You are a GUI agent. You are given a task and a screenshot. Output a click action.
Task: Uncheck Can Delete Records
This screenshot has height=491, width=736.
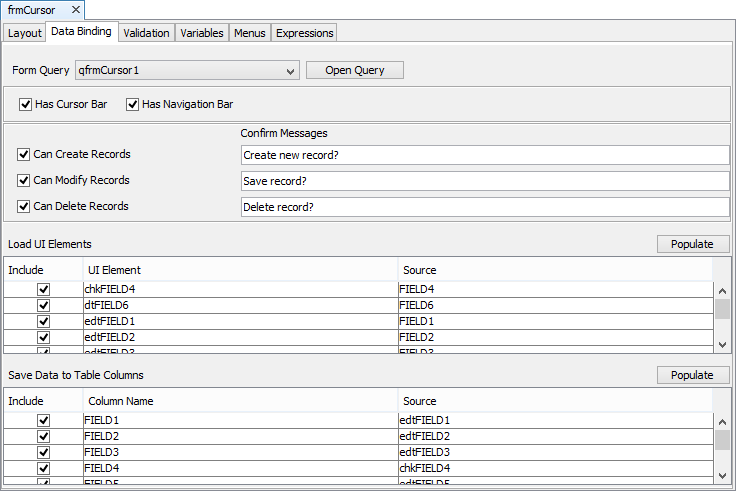24,207
